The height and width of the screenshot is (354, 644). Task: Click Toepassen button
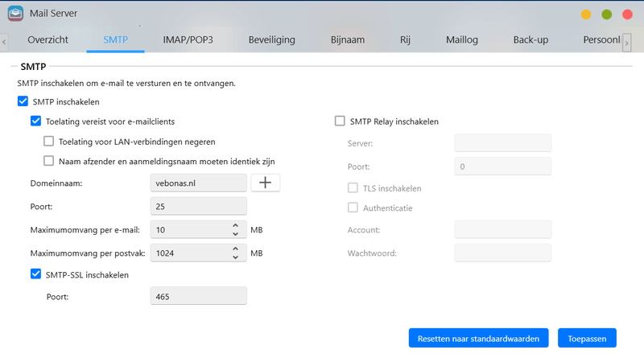pos(587,337)
